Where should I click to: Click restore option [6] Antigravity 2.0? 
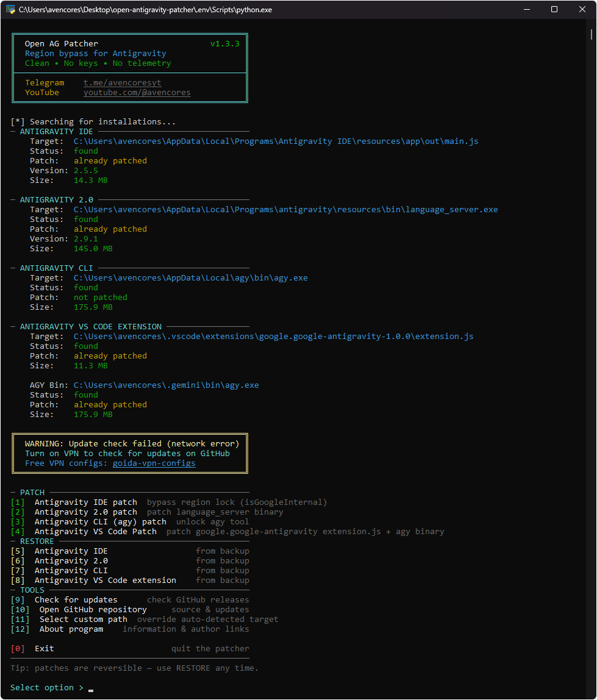[x=59, y=561]
